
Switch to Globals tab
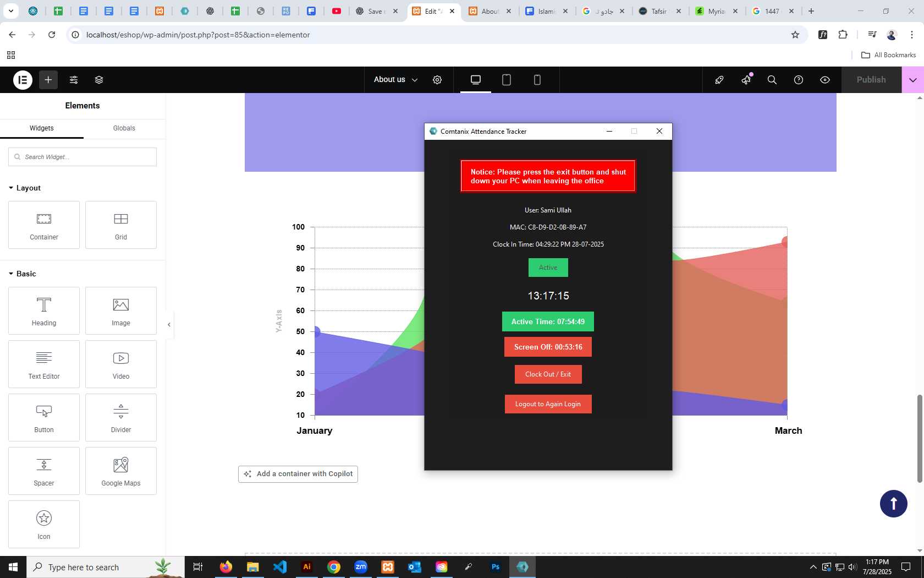(124, 128)
